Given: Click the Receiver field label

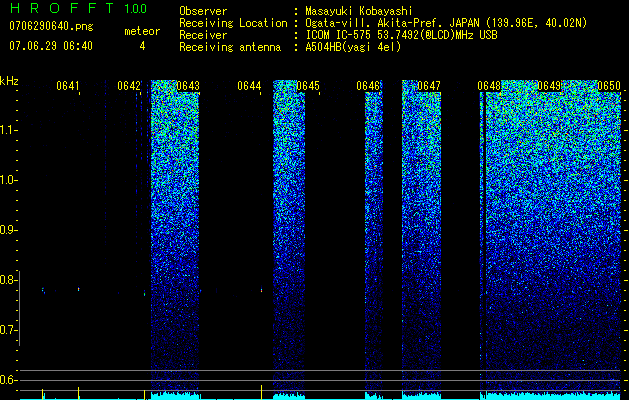Looking at the screenshot, I should (x=203, y=35).
